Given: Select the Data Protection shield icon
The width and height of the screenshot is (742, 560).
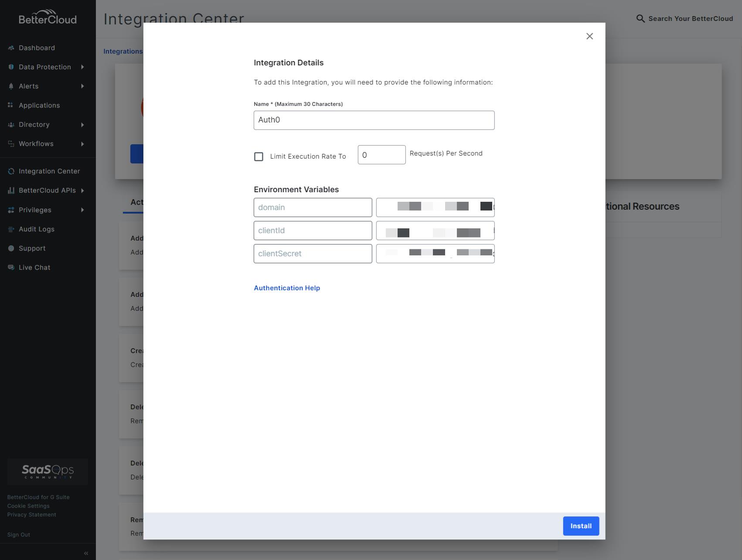Looking at the screenshot, I should [11, 67].
